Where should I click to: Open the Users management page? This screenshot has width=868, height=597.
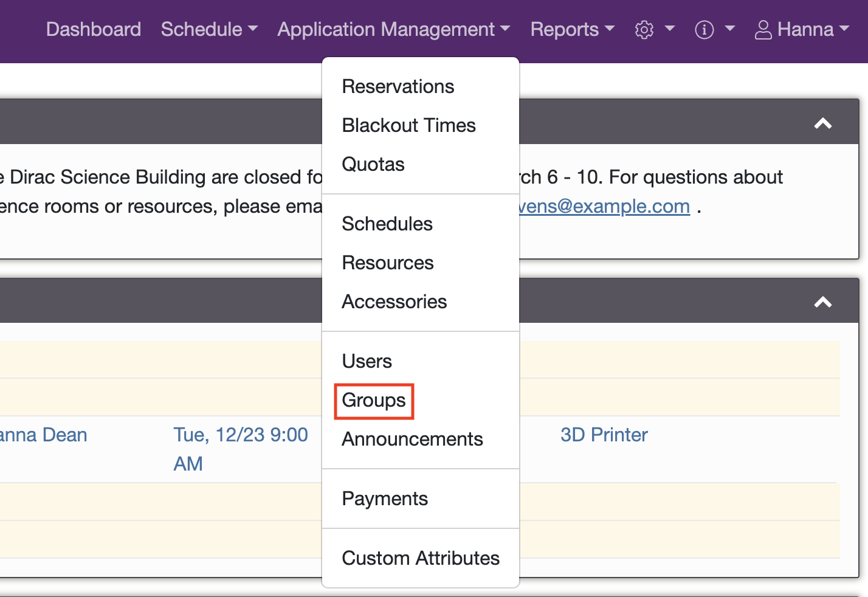click(x=367, y=361)
